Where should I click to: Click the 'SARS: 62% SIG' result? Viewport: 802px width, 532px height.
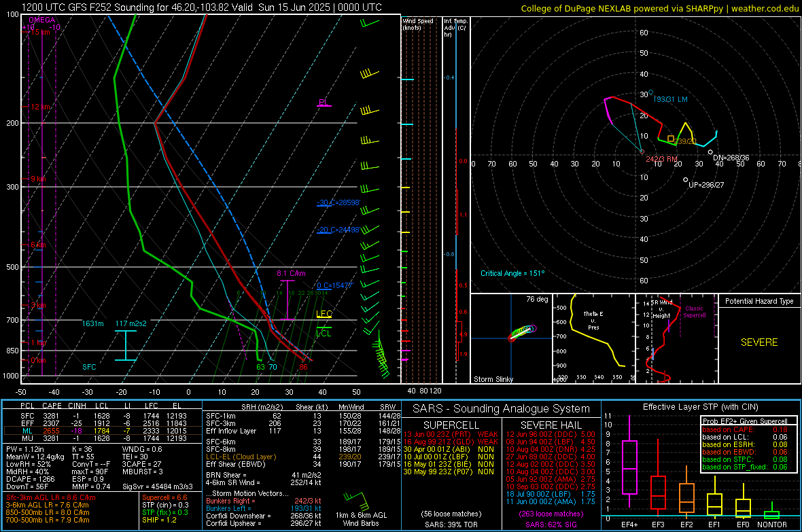pyautogui.click(x=551, y=525)
